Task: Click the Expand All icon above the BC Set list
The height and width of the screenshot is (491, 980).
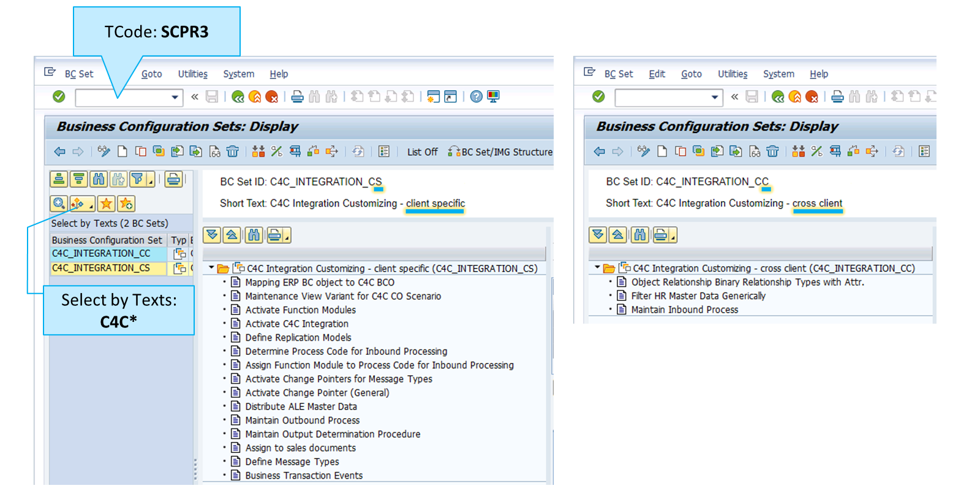Action: pos(59,179)
